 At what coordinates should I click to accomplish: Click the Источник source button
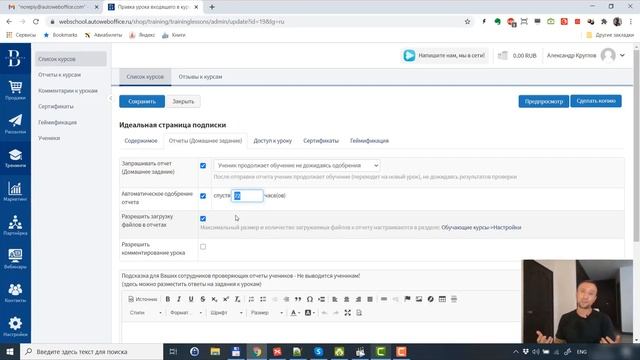click(x=142, y=299)
